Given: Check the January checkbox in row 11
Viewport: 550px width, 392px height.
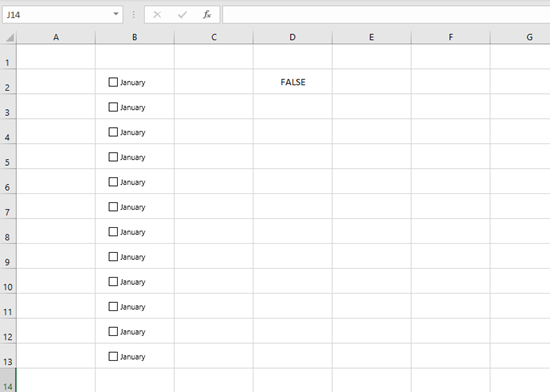Looking at the screenshot, I should point(113,306).
